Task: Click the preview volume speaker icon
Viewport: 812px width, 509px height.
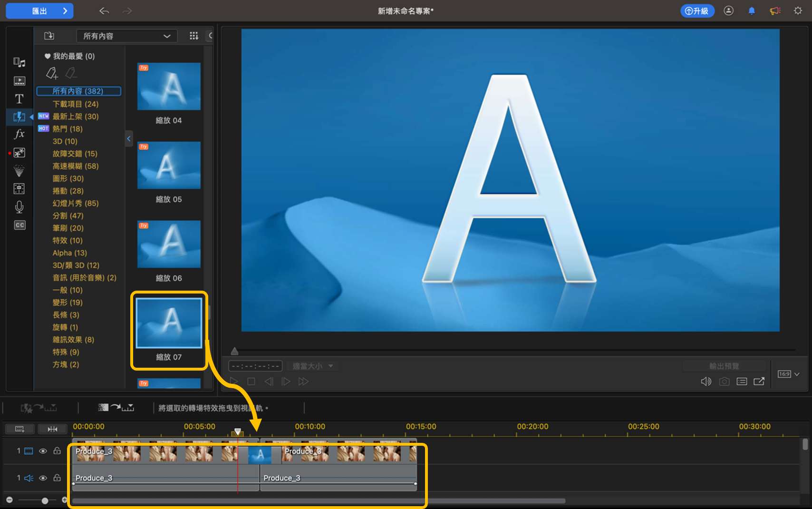Action: tap(706, 382)
